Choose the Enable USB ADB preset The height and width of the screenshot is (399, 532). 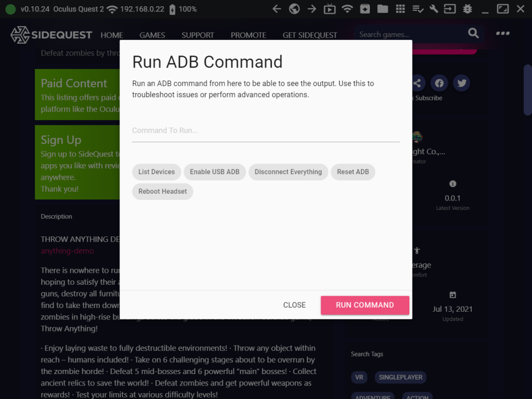215,172
